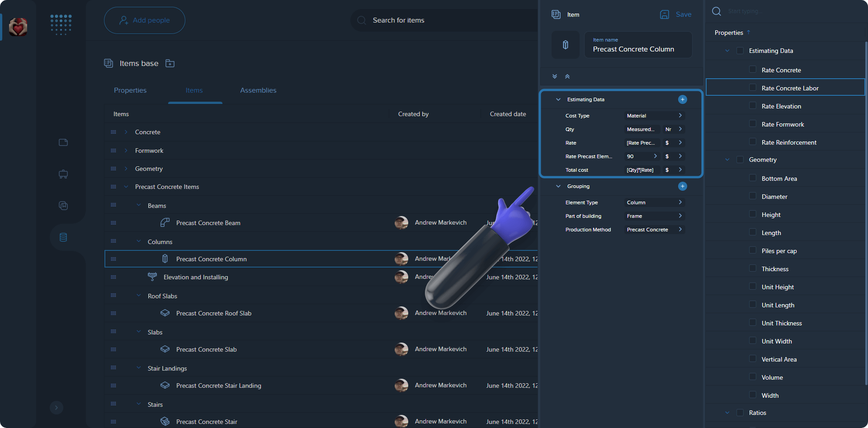868x428 pixels.
Task: Click the slab icon of Precast Concrete Roof Slab
Action: pos(165,313)
